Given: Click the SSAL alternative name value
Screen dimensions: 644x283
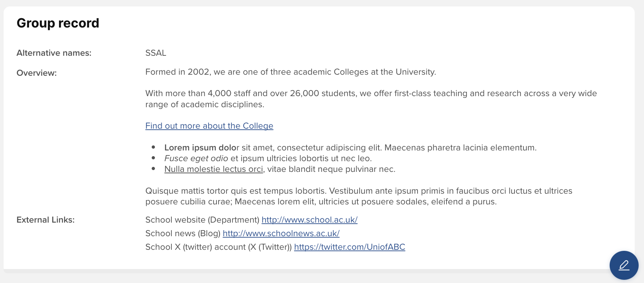Looking at the screenshot, I should [x=156, y=53].
